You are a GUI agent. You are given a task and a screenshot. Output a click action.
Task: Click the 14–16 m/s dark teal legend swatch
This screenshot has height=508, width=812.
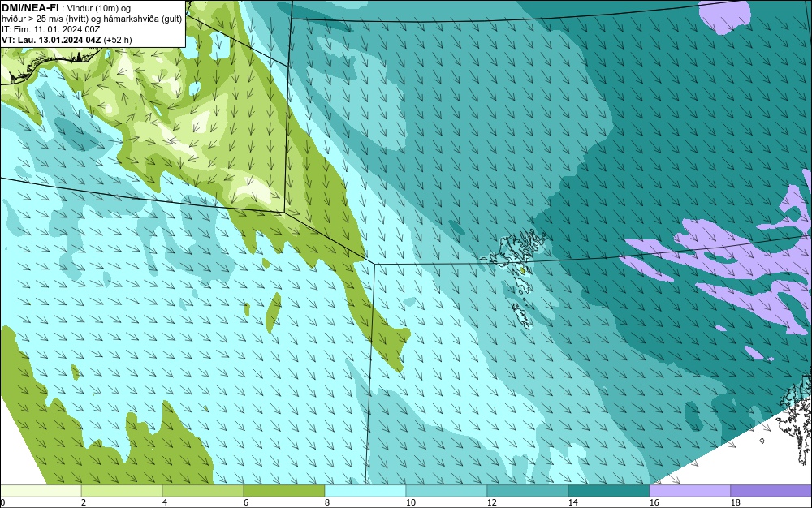click(x=609, y=491)
